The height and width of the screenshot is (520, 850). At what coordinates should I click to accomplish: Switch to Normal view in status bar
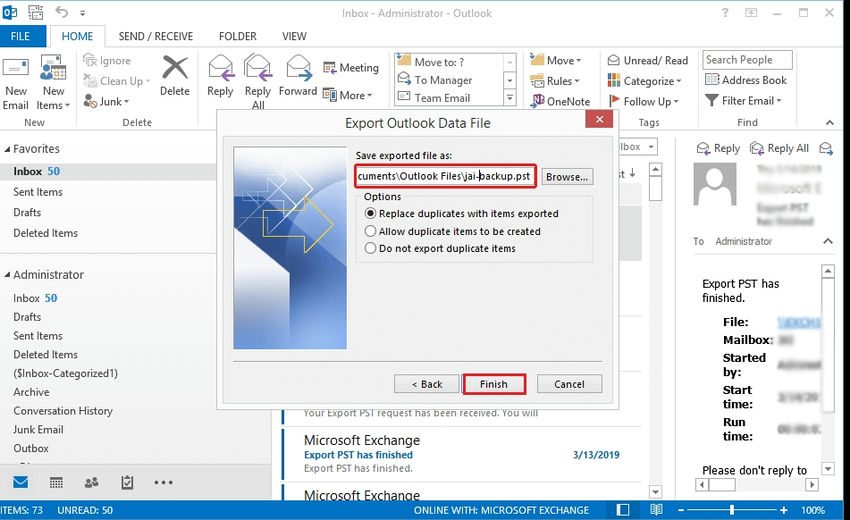point(623,510)
